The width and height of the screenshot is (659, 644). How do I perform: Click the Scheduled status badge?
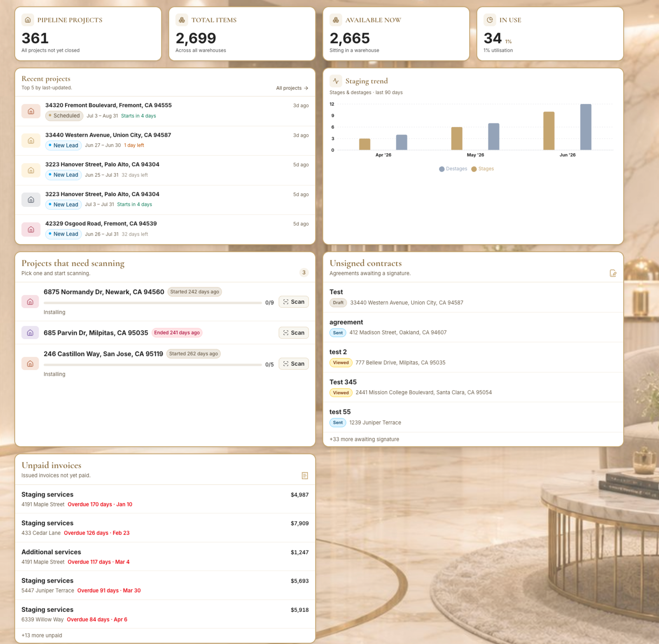(64, 116)
